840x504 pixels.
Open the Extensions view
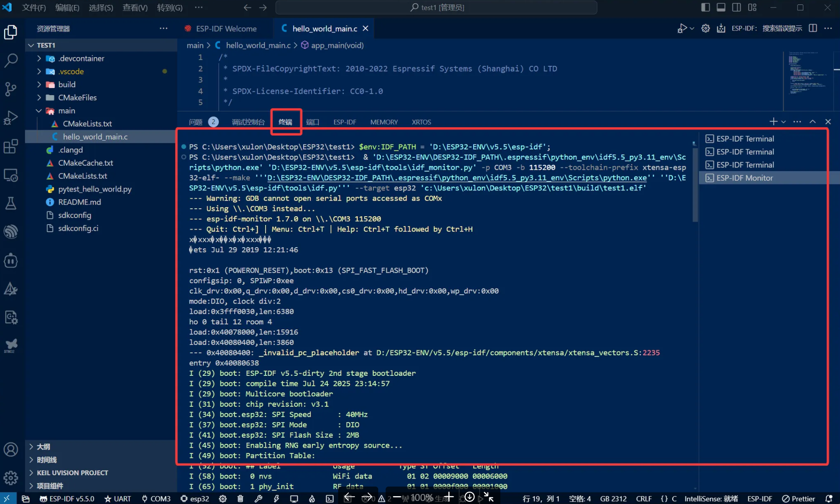pos(10,146)
